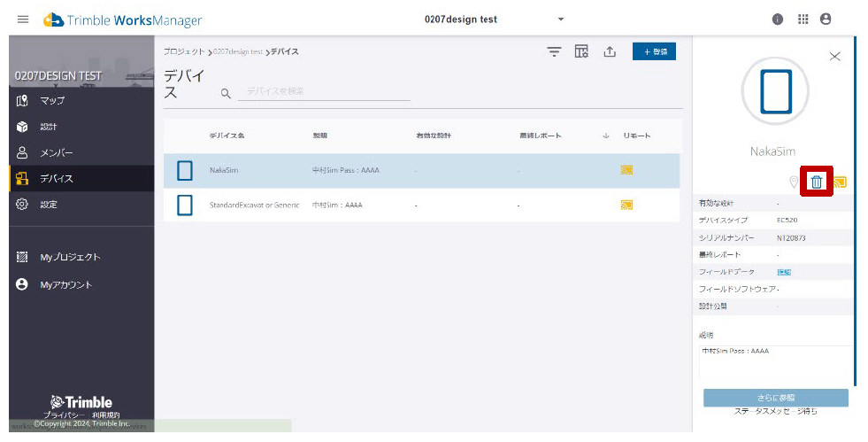
Task: Open Myアカウント in the sidebar
Action: pyautogui.click(x=65, y=284)
